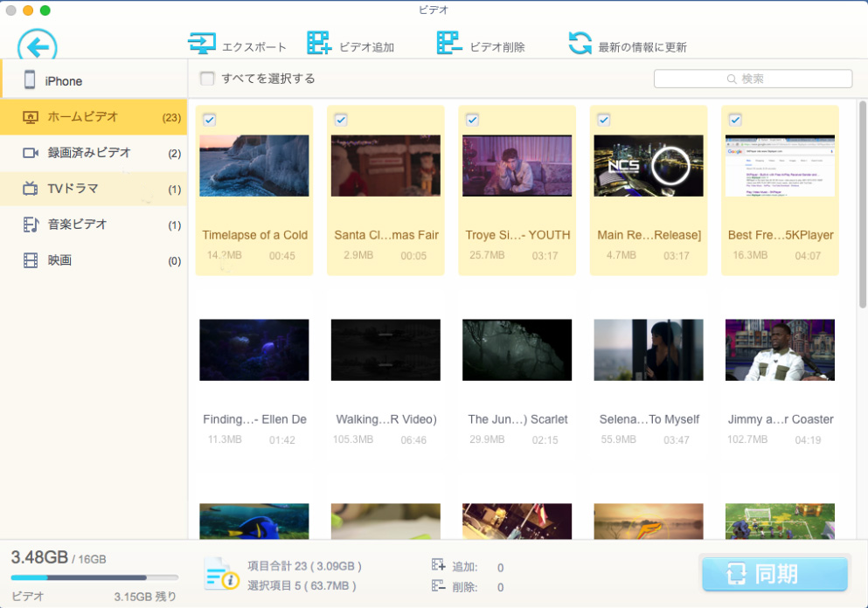The image size is (868, 608).
Task: Select the Troye Si...- YOUTH thumbnail
Action: click(517, 165)
